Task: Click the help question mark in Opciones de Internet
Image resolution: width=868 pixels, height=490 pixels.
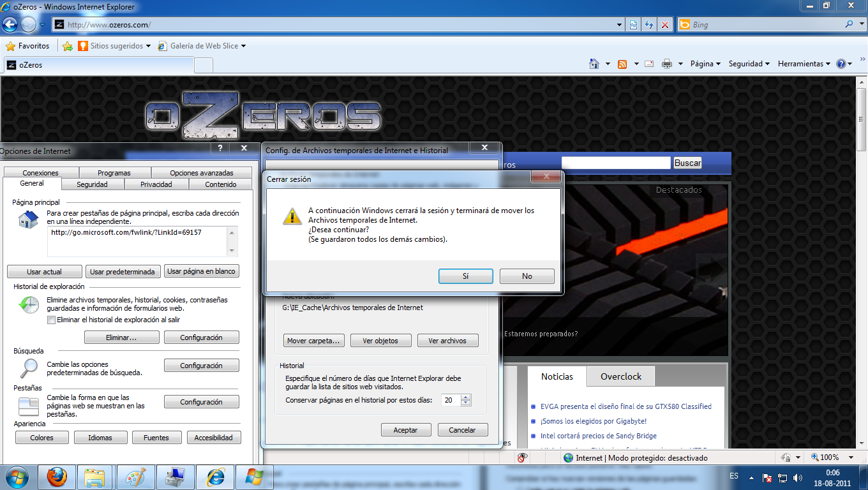Action: point(220,148)
